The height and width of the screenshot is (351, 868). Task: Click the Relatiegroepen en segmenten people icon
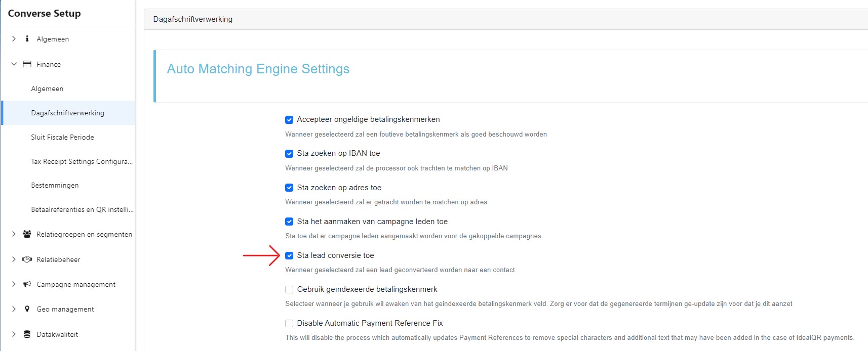pyautogui.click(x=27, y=234)
